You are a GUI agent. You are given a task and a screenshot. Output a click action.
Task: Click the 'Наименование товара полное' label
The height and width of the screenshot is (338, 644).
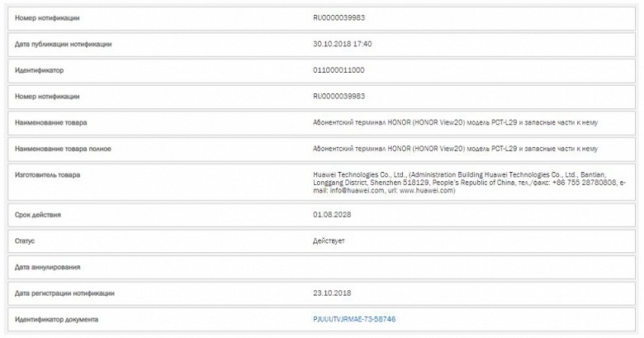click(x=63, y=149)
